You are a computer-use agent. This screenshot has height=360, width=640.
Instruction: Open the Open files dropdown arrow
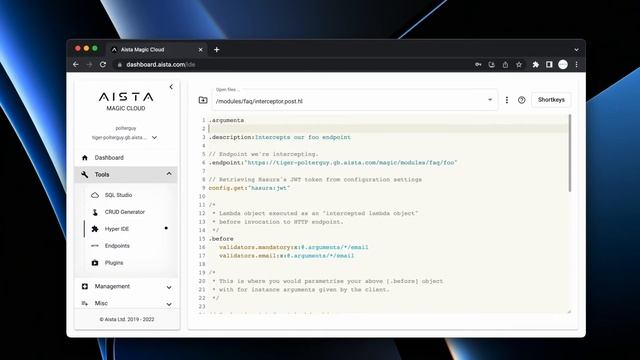point(490,100)
